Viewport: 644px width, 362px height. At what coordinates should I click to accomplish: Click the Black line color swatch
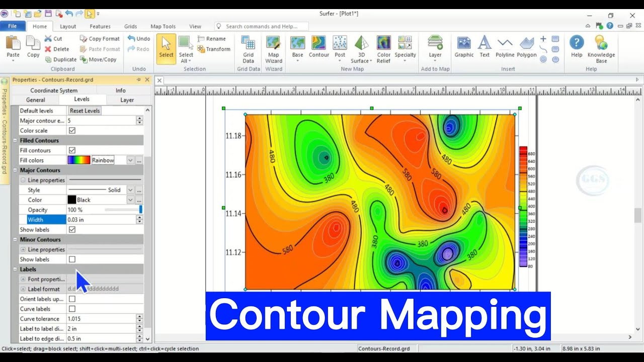[x=72, y=200]
